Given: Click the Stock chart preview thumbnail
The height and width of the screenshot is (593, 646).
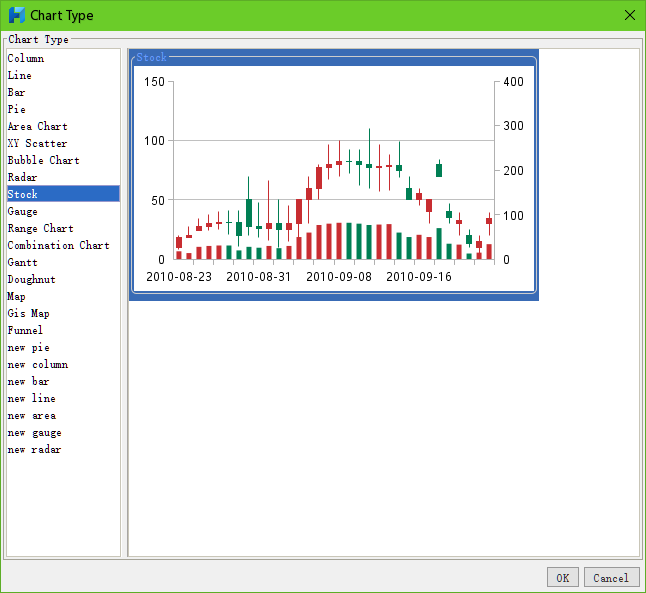Looking at the screenshot, I should pos(334,175).
